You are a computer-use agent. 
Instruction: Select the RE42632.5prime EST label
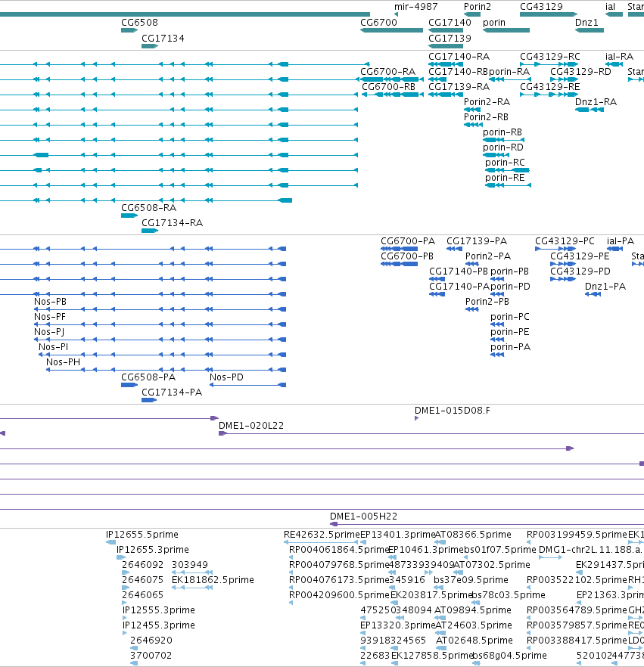[x=322, y=535]
